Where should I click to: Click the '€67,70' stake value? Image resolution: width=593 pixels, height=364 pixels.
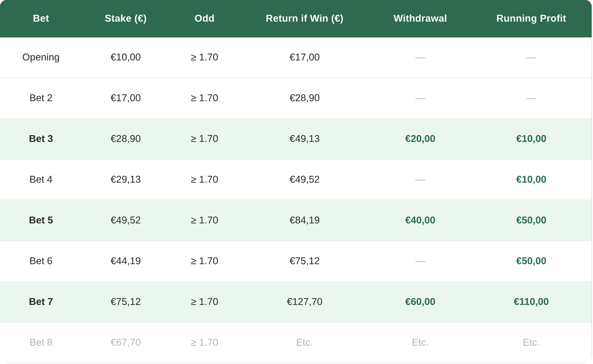coord(126,343)
